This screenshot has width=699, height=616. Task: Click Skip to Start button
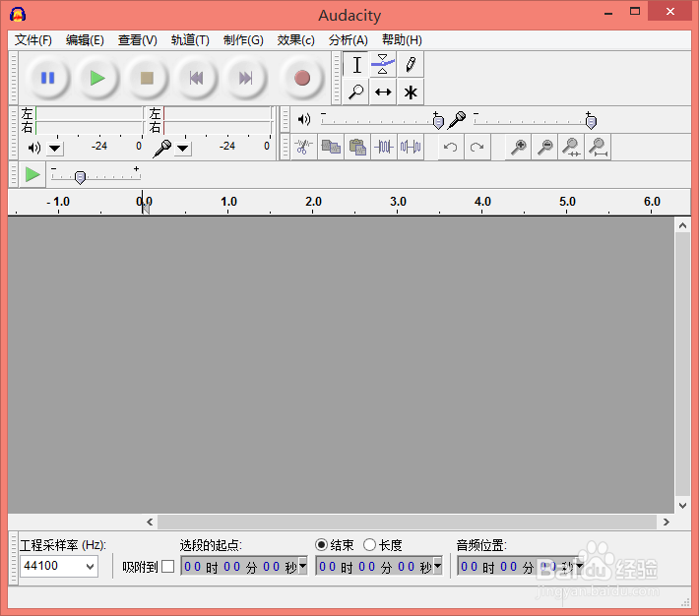click(197, 78)
